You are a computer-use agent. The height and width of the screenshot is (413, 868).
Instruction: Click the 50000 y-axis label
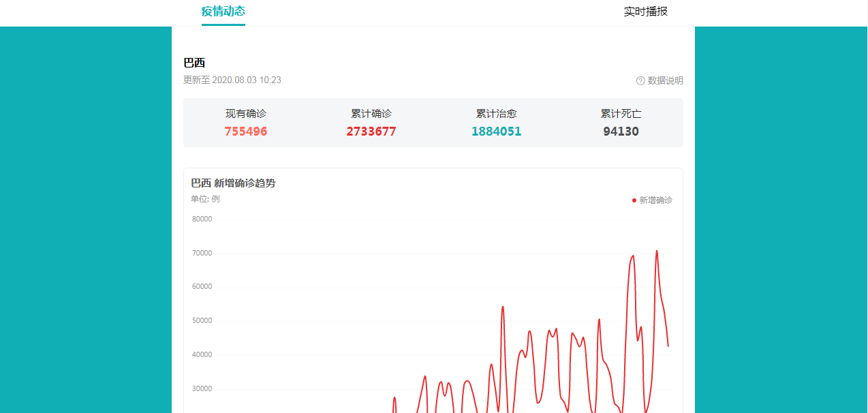(x=202, y=321)
